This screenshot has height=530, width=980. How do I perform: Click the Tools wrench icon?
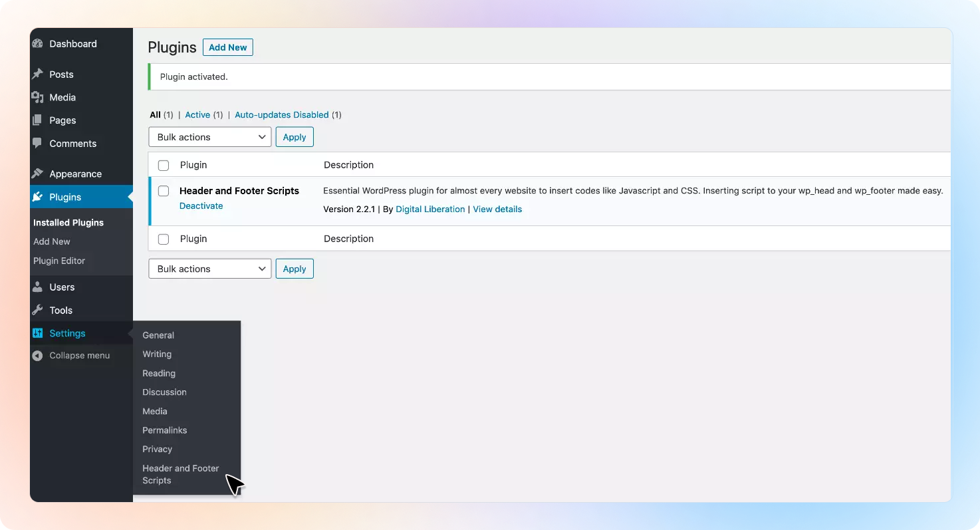coord(37,311)
